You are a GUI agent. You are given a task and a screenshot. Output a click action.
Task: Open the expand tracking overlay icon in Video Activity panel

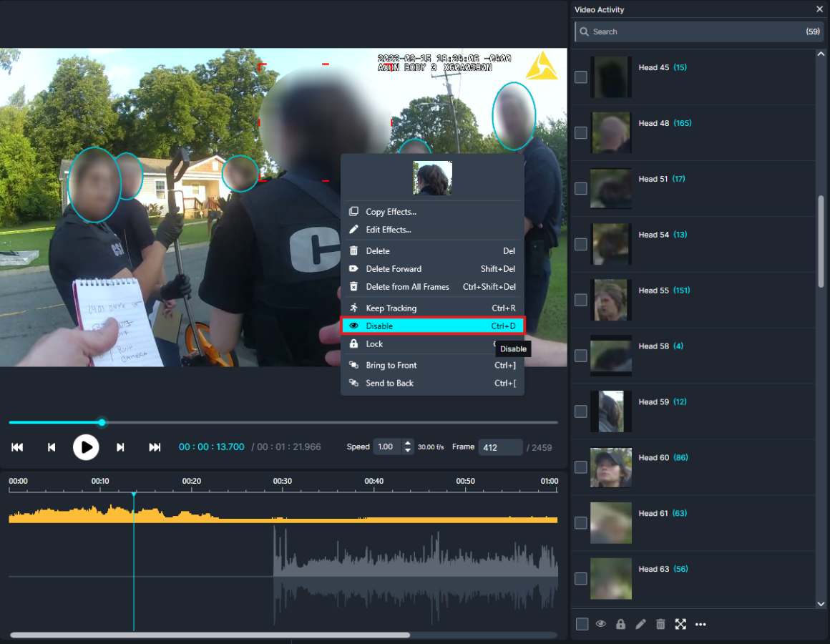tap(680, 624)
